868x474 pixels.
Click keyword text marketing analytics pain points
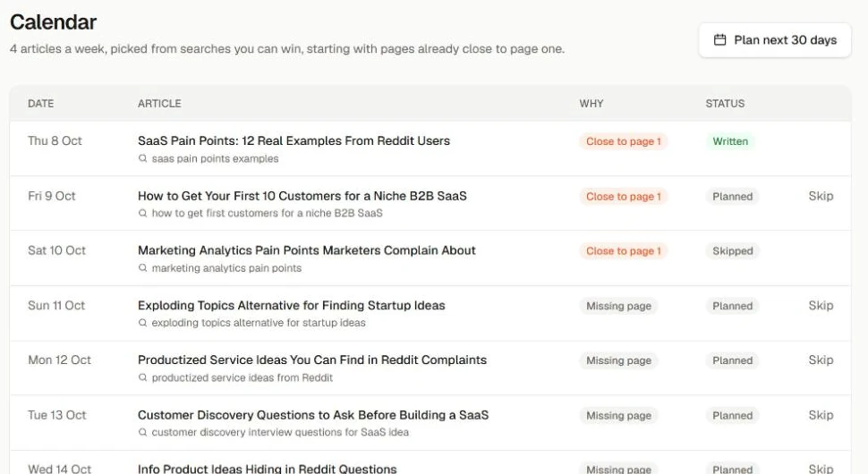click(226, 268)
